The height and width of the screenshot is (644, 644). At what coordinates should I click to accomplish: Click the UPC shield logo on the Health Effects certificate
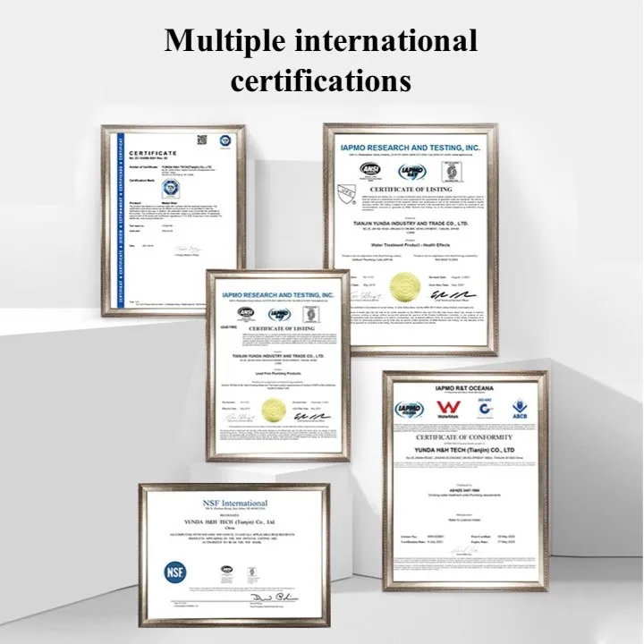click(345, 194)
